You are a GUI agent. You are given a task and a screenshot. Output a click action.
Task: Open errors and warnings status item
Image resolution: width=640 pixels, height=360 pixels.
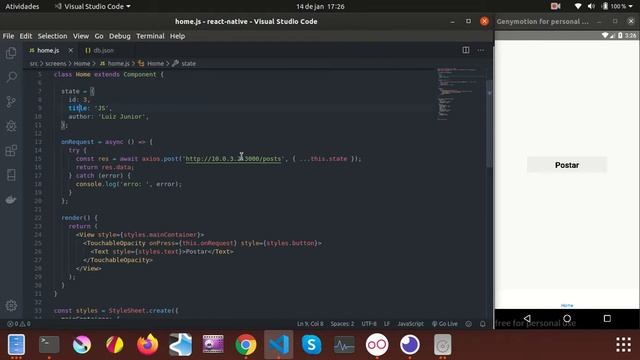tap(19, 324)
